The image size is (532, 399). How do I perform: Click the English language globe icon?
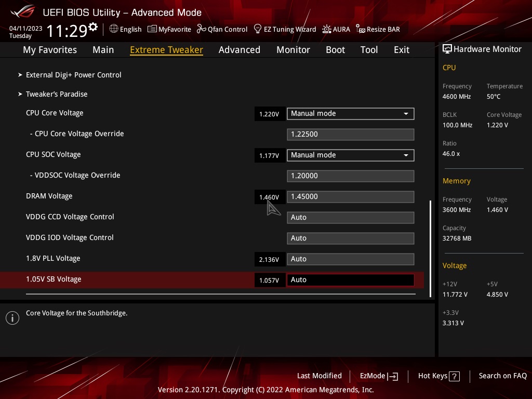click(x=114, y=29)
